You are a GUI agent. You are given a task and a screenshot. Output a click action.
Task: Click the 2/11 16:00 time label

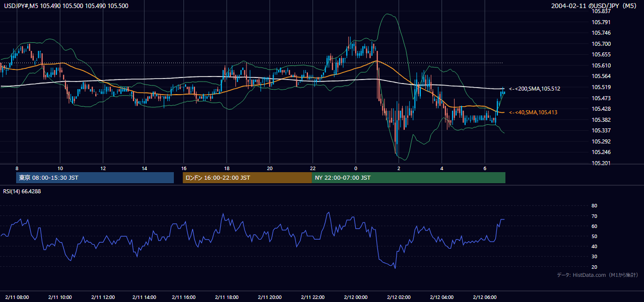[183, 297]
